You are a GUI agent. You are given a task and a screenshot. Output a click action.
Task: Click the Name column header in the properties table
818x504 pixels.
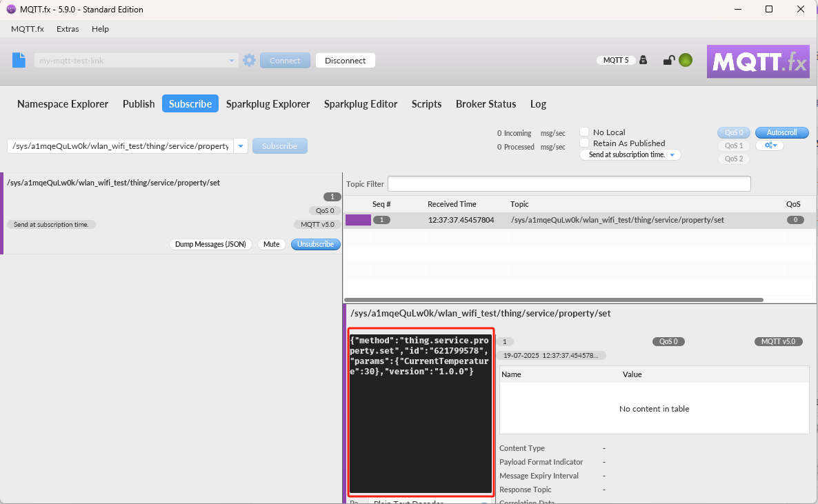coord(511,374)
